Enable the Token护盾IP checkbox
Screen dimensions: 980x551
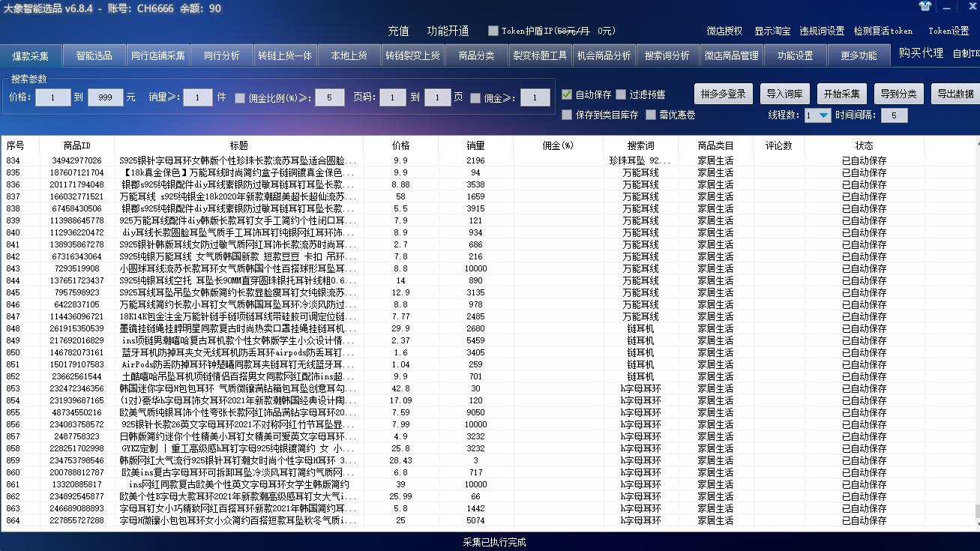pos(493,31)
